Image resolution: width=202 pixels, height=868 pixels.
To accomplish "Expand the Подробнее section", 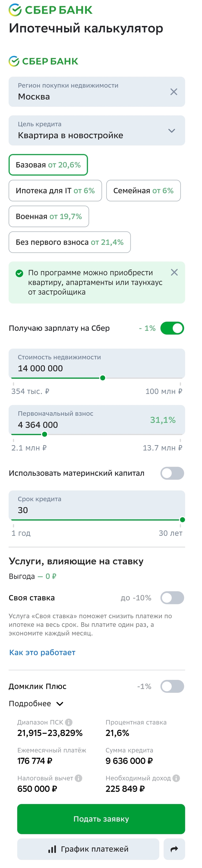I will coord(36,704).
